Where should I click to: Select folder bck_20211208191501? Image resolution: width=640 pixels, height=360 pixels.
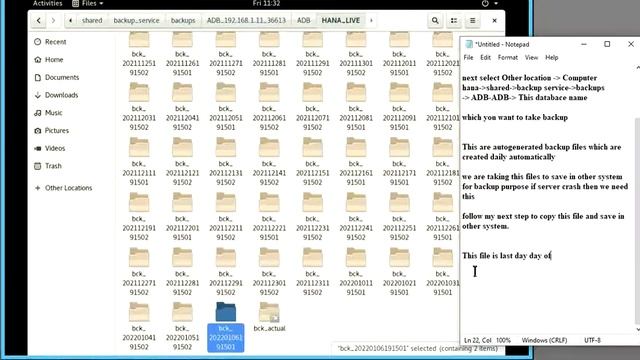[356, 107]
